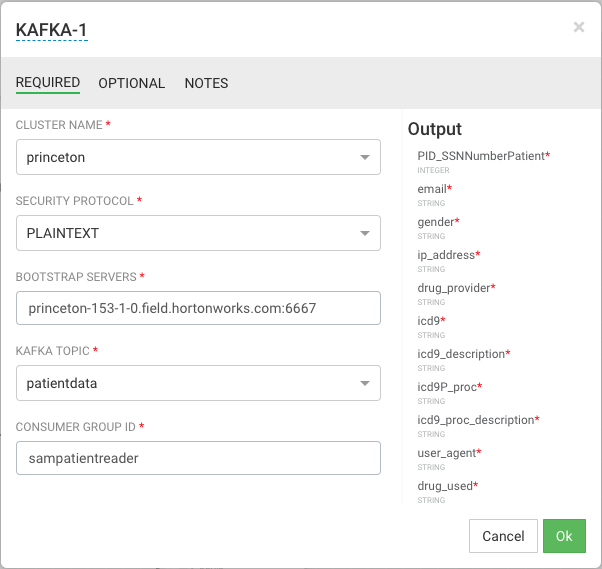Image resolution: width=602 pixels, height=569 pixels.
Task: Select PID_SSNNumberPatient output field
Action: [x=481, y=156]
